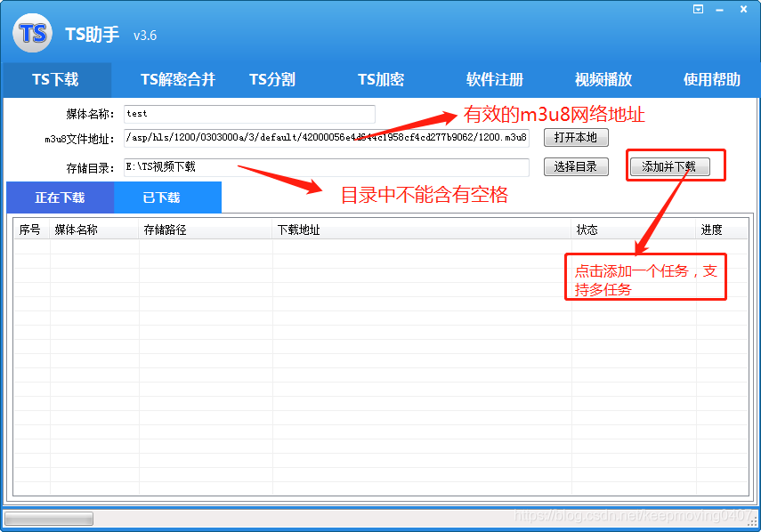
Task: Click the m3u8文件地址 input field
Action: [326, 138]
